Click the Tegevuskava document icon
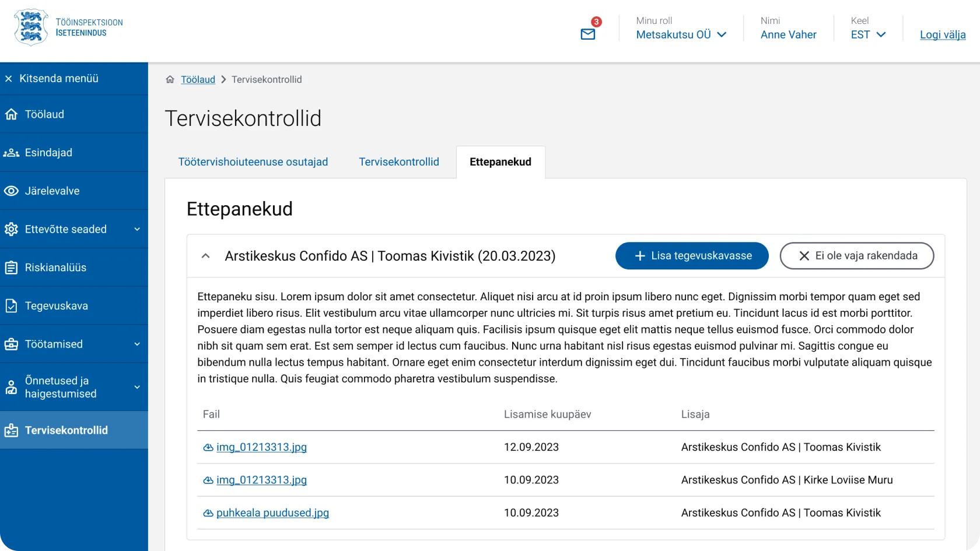Screen dimensions: 980x551 pos(11,306)
